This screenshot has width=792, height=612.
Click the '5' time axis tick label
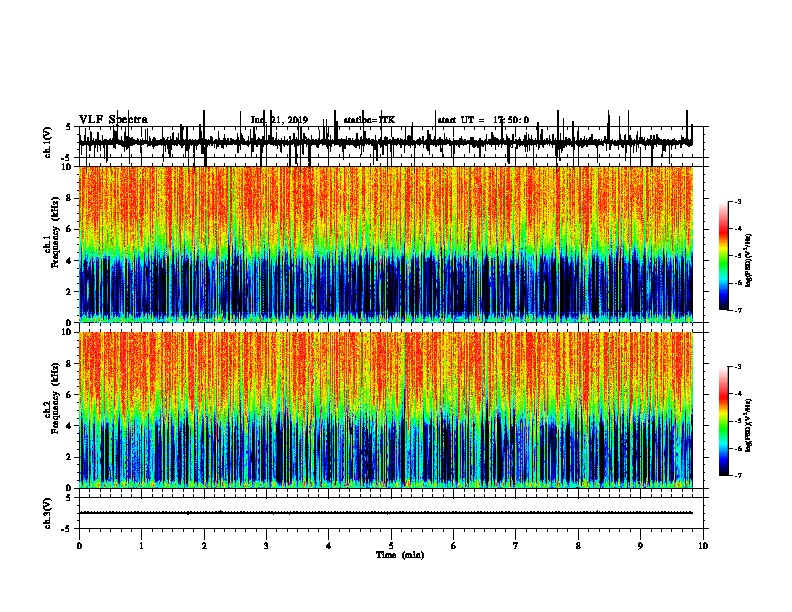coord(391,546)
